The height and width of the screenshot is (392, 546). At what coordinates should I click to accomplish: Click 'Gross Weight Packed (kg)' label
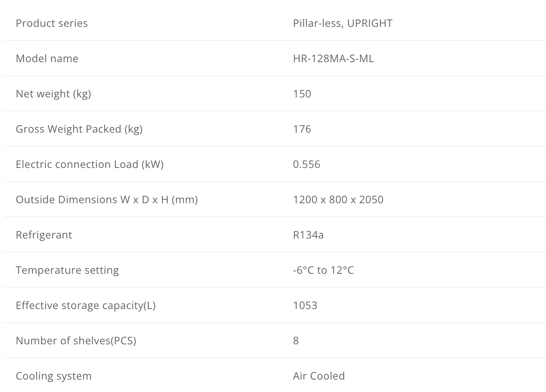point(79,129)
